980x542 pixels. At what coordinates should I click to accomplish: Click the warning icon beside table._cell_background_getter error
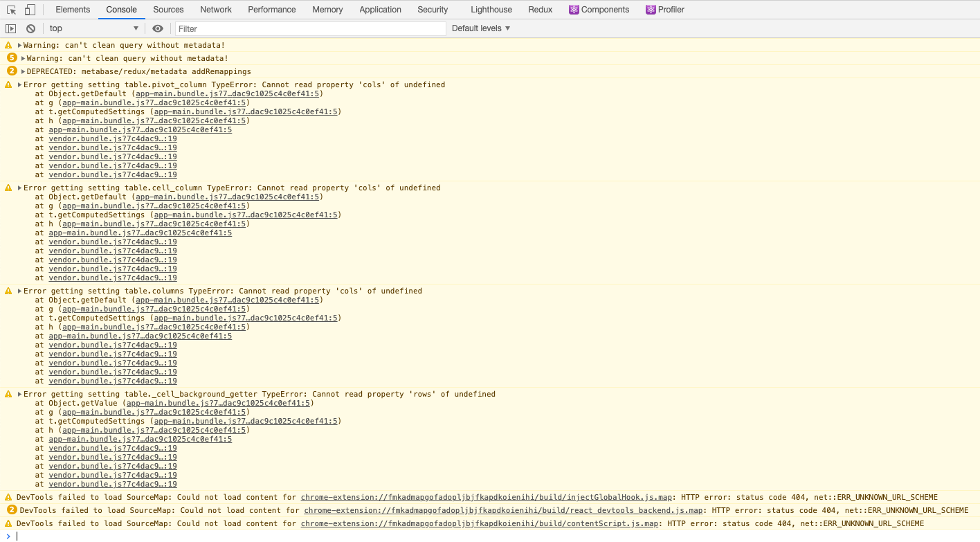coord(8,394)
